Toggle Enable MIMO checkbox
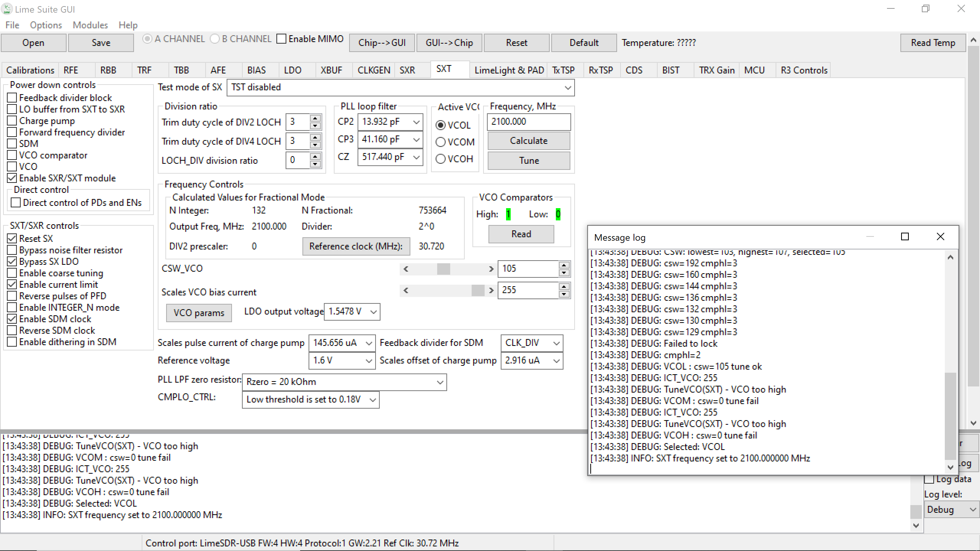Screen dimensions: 980x551 point(281,39)
